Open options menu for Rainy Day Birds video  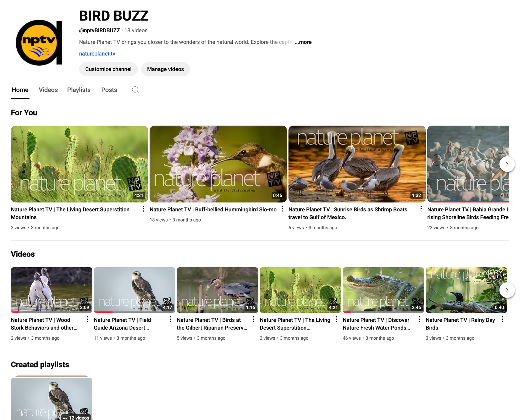(503, 319)
